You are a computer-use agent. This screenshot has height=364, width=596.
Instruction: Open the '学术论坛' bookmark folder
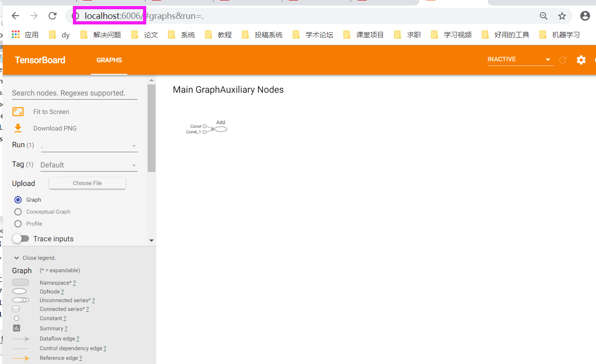(313, 35)
